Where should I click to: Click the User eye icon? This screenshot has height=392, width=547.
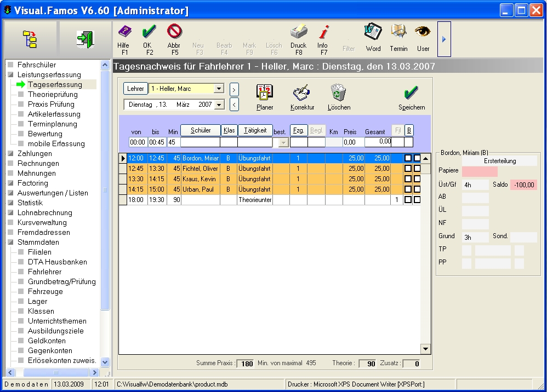[423, 32]
